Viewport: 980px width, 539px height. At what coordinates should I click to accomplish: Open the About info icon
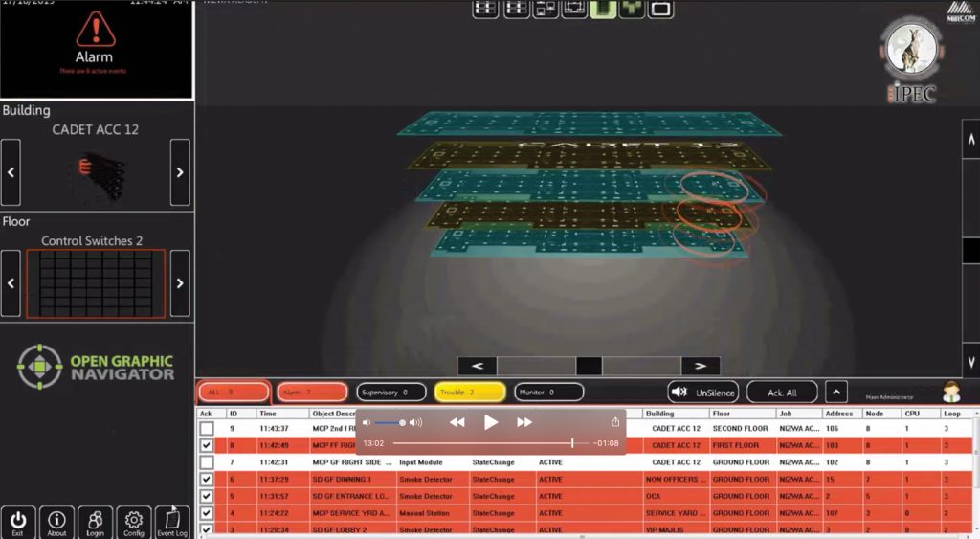(x=56, y=522)
